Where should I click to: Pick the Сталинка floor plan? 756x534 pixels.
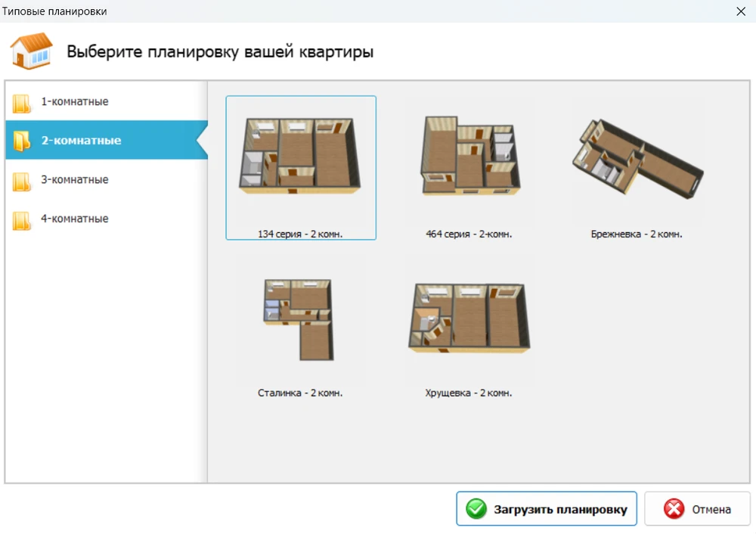tap(301, 318)
